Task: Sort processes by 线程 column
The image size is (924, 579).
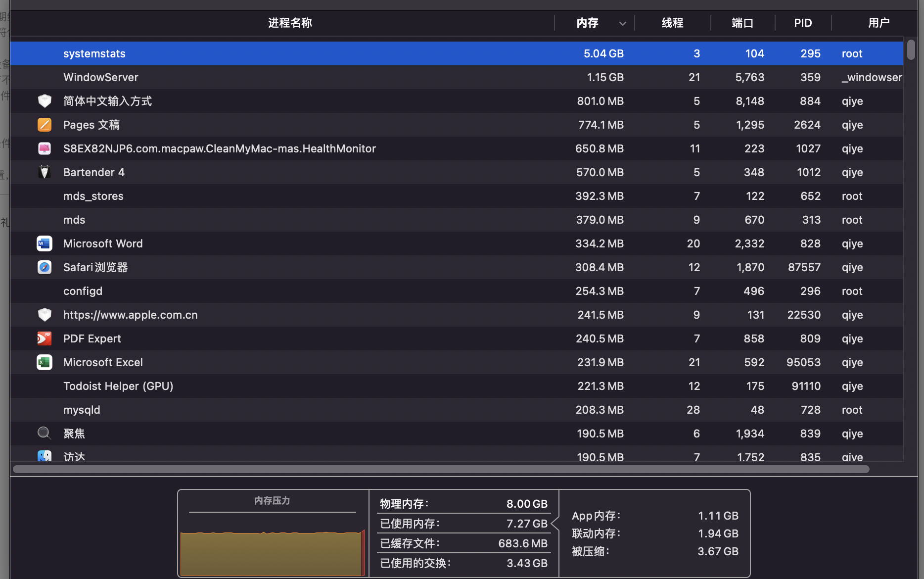Action: point(673,23)
